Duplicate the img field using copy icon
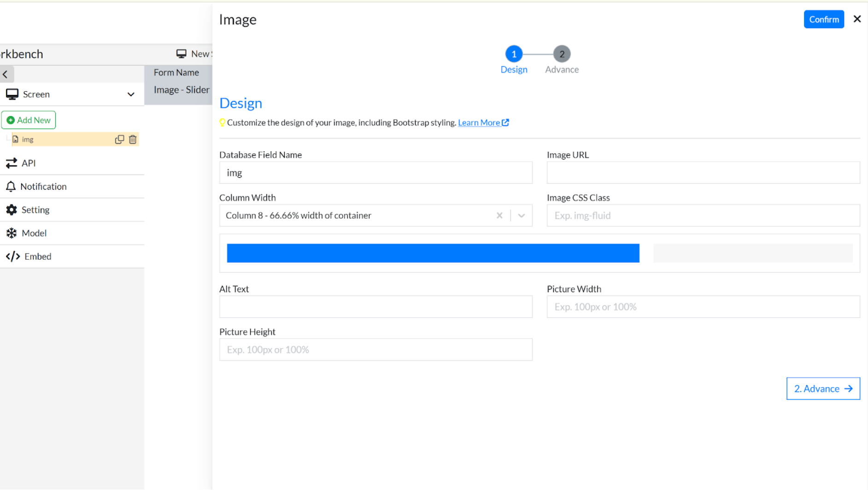The image size is (868, 490). click(x=119, y=139)
